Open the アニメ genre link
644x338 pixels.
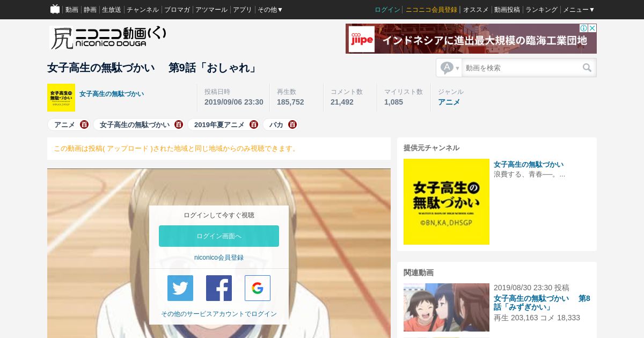[449, 102]
